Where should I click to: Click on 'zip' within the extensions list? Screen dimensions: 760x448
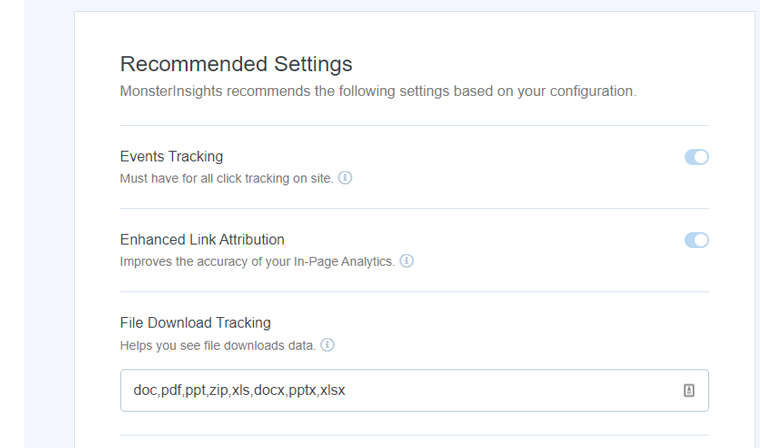[x=219, y=390]
